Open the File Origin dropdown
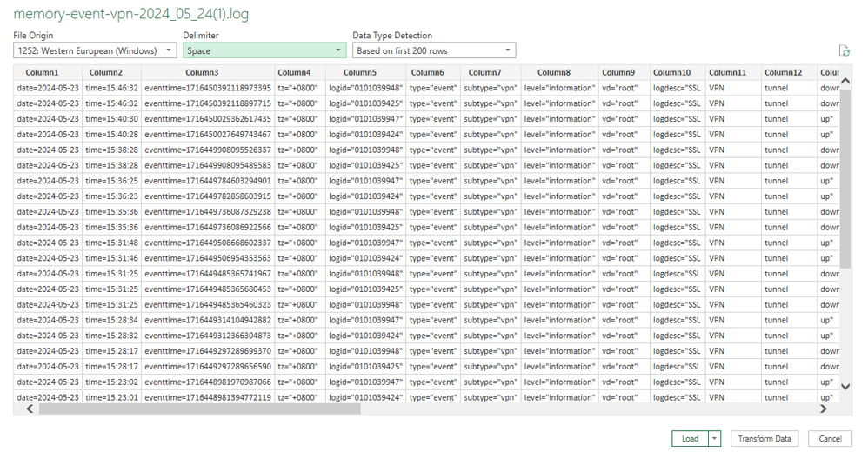Image resolution: width=868 pixels, height=452 pixels. (95, 51)
